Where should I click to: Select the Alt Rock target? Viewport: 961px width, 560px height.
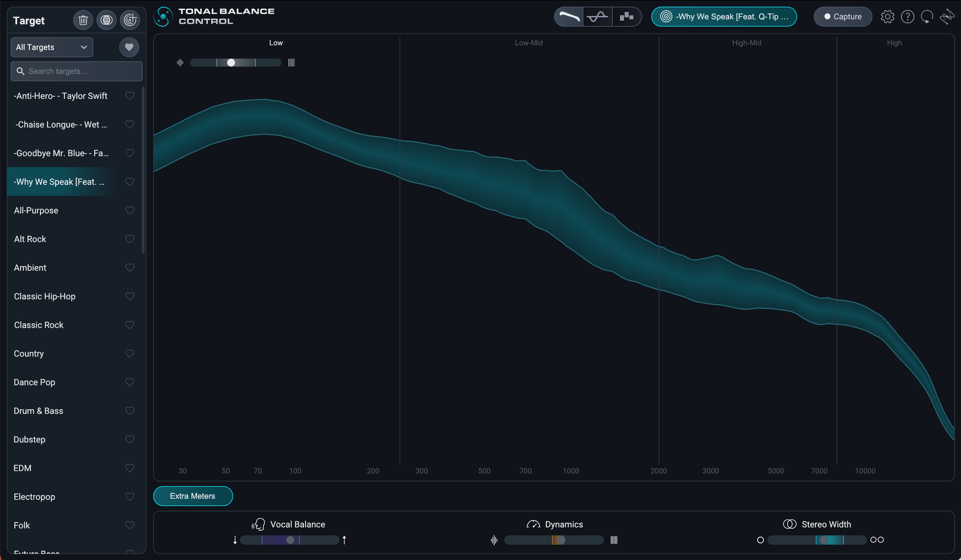point(30,239)
